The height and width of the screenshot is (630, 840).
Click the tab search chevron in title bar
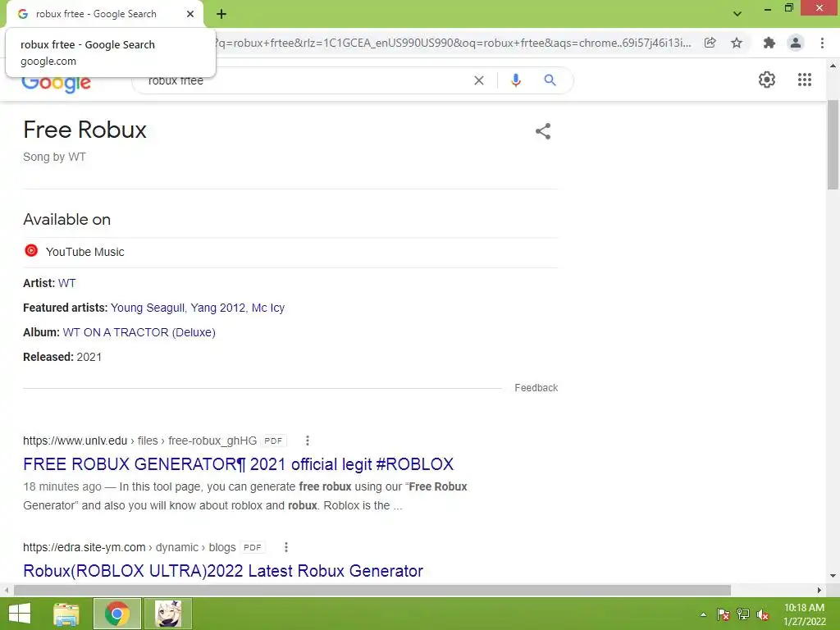click(737, 14)
